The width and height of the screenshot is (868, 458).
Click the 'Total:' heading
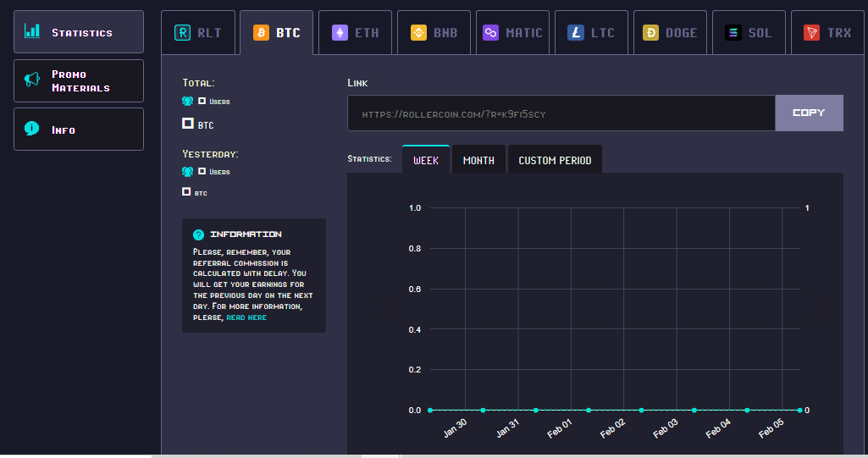pos(199,83)
